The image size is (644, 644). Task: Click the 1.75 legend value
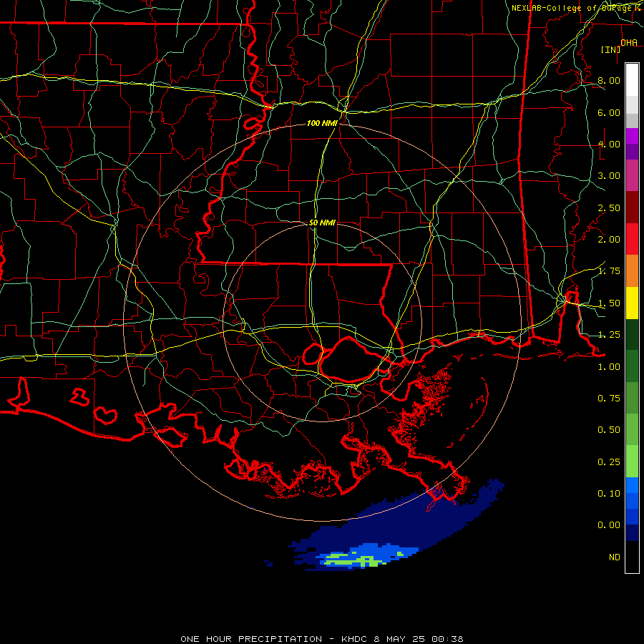pyautogui.click(x=609, y=271)
